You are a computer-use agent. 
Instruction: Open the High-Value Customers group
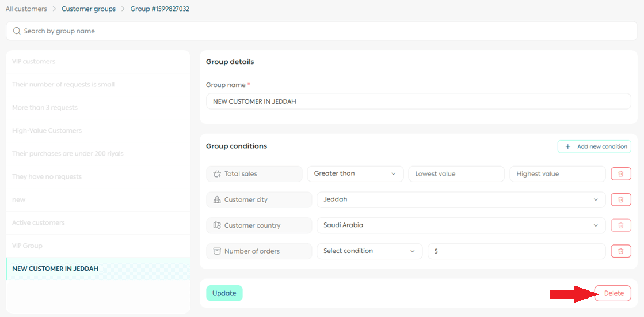(x=47, y=131)
